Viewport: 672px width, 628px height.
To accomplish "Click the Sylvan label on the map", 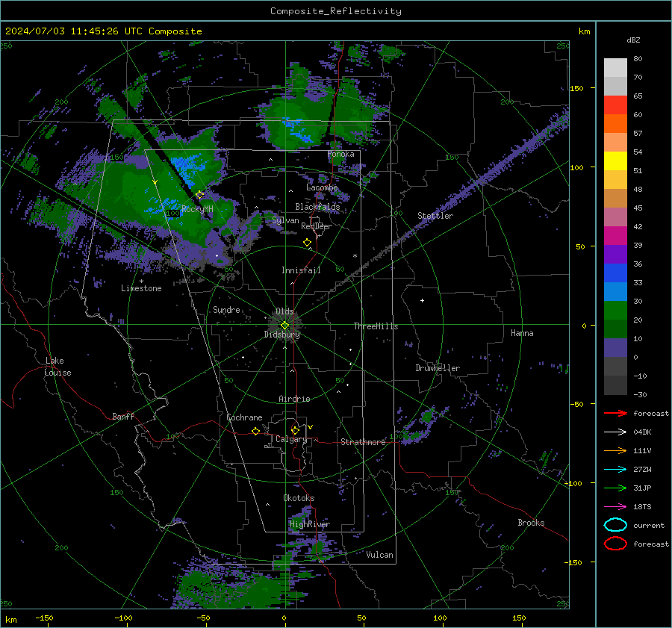I will point(285,220).
